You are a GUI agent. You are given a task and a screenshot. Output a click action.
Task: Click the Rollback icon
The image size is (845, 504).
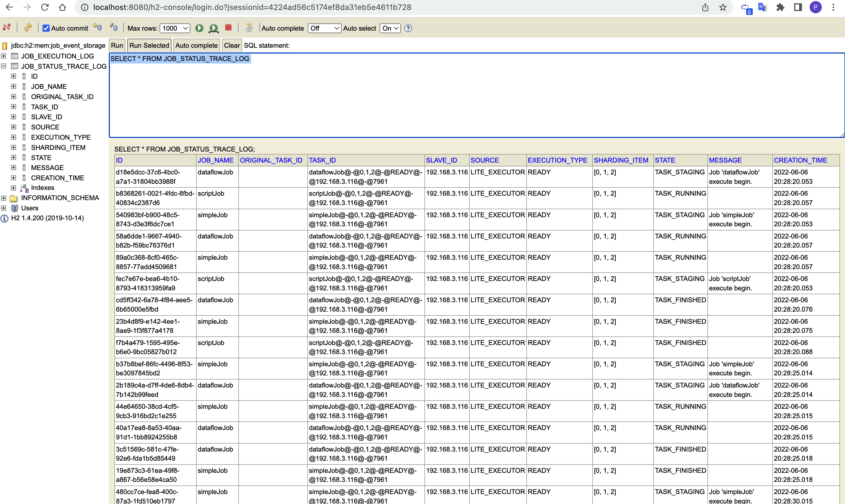[x=97, y=28]
